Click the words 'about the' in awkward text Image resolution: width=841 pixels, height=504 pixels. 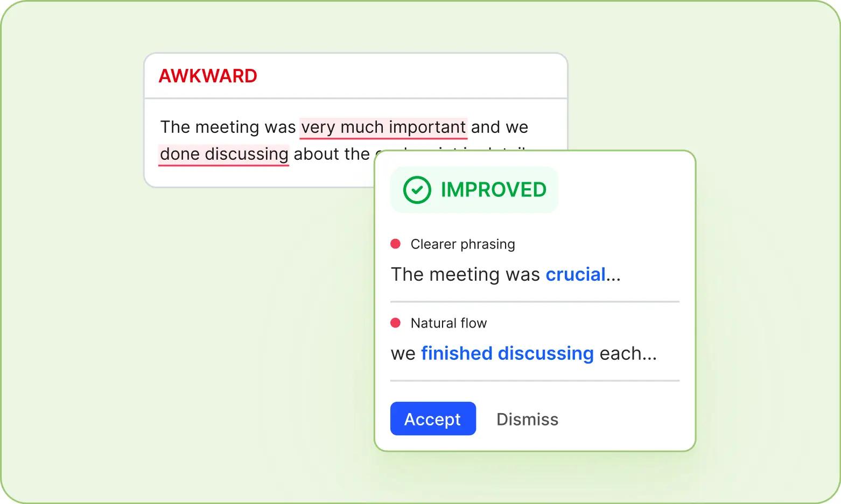[332, 154]
